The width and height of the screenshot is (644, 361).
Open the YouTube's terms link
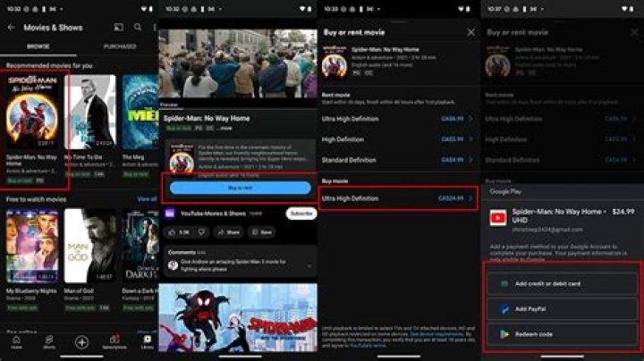[368, 346]
